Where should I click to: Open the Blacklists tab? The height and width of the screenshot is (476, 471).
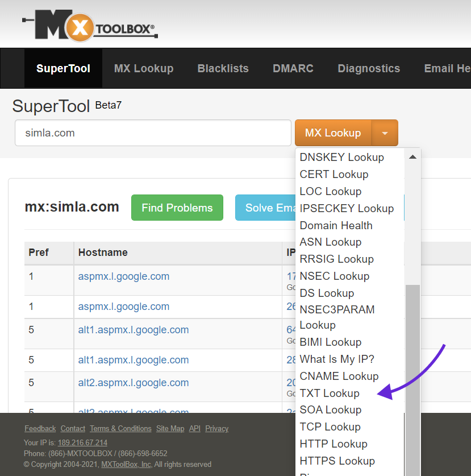(x=223, y=68)
